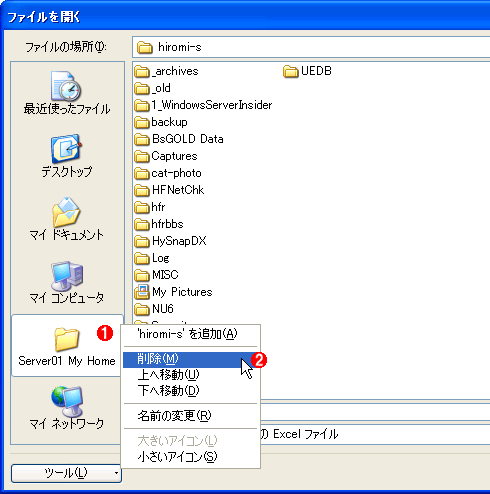Open the 最近使ったファイル places icon
Viewport: 490px width, 494px height.
coord(67,93)
